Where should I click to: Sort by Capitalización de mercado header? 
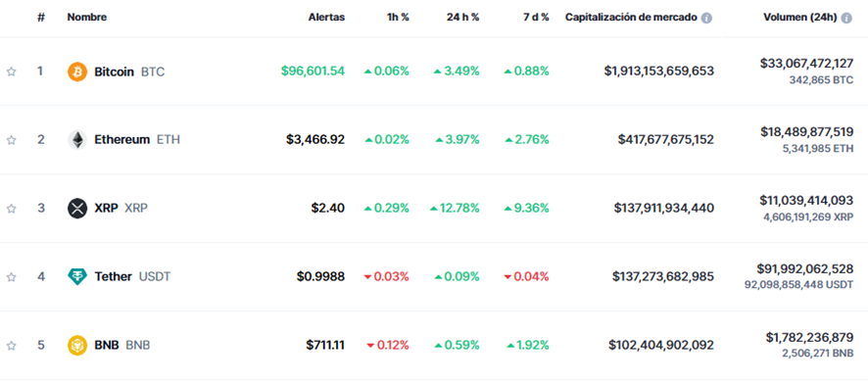coord(631,18)
